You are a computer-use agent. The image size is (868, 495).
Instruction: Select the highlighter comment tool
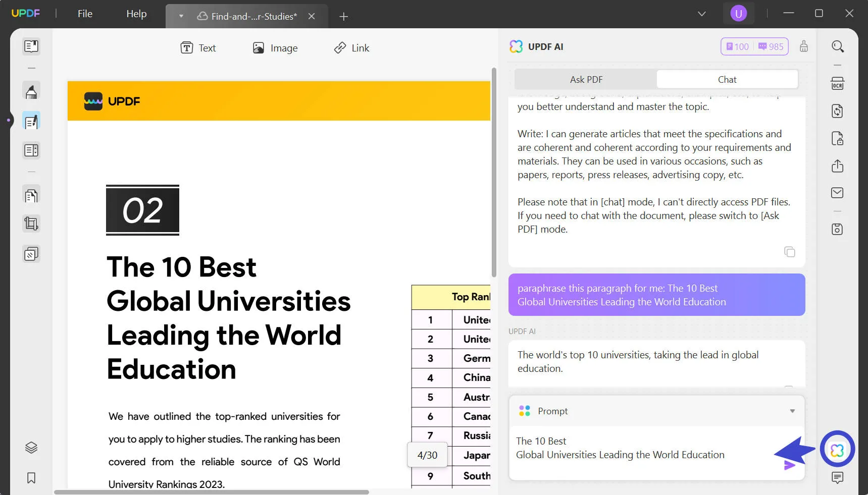pos(31,92)
